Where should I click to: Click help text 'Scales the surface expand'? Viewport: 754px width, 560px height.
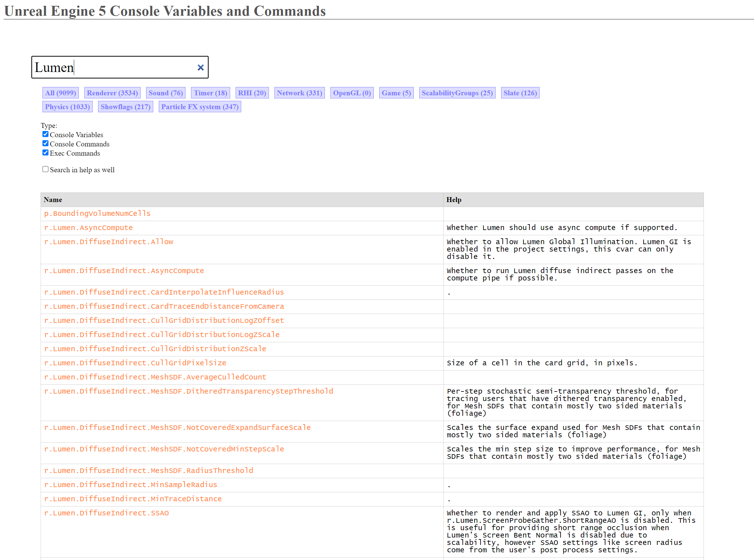pos(573,431)
